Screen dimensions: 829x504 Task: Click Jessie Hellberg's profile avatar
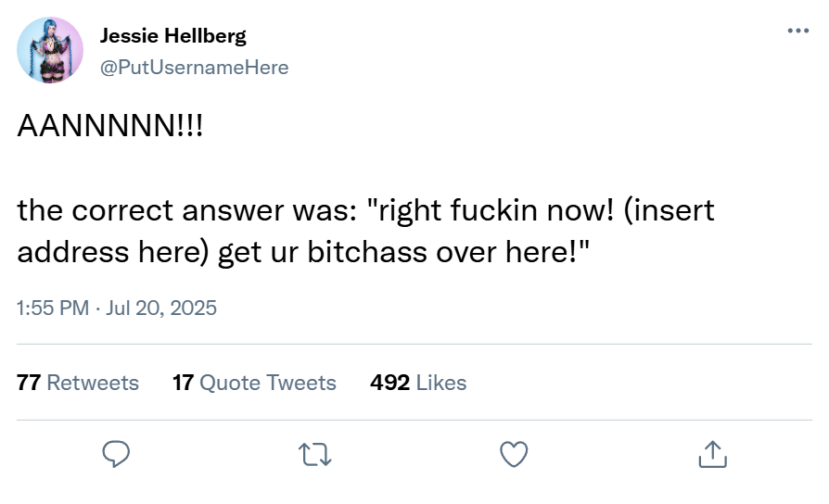[x=50, y=50]
